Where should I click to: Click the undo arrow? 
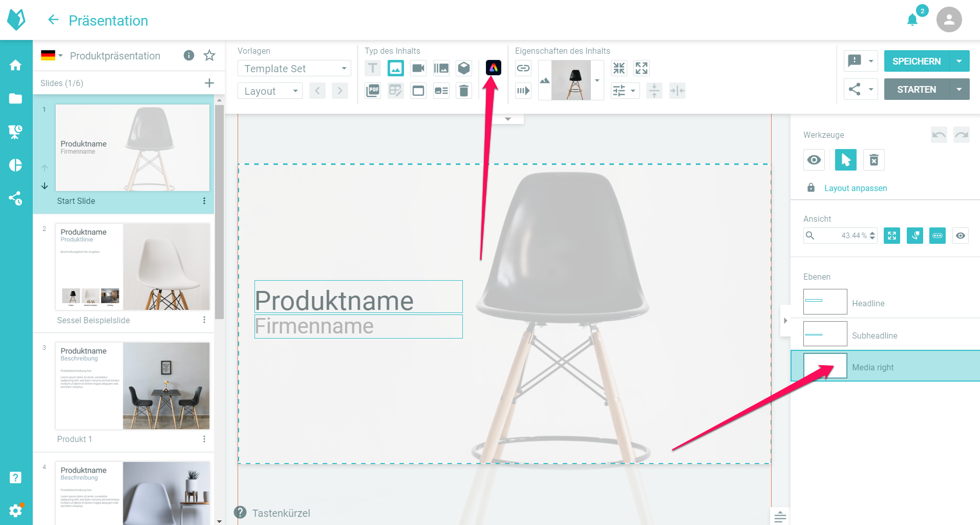coord(939,135)
